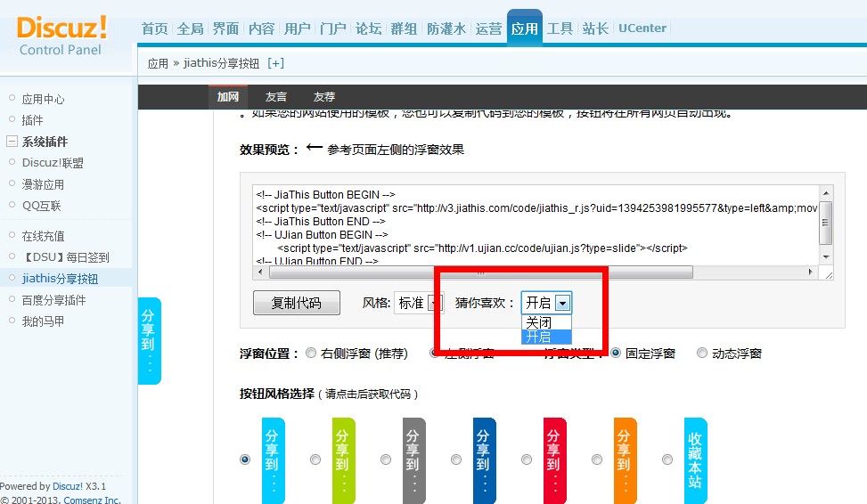
Task: Choose radio for cyan 分享到 style
Action: 245,459
